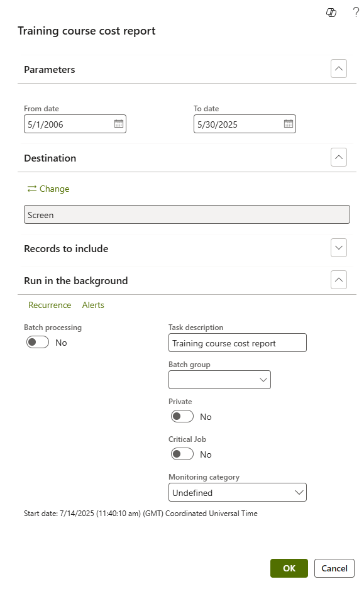Enable the Critical Job toggle
The width and height of the screenshot is (364, 589).
(182, 454)
